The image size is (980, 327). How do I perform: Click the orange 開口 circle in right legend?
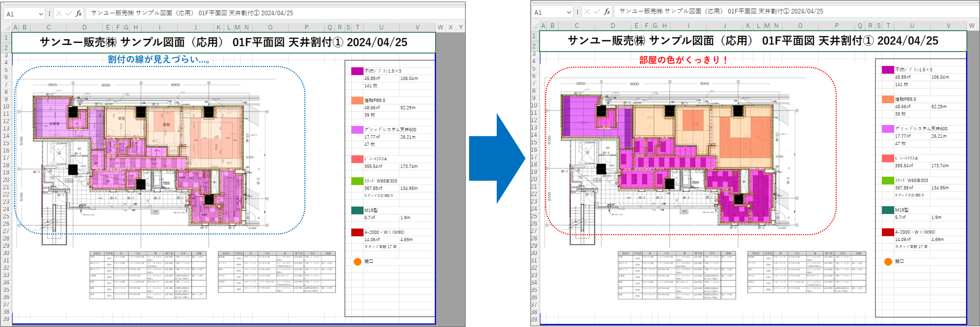click(x=888, y=262)
